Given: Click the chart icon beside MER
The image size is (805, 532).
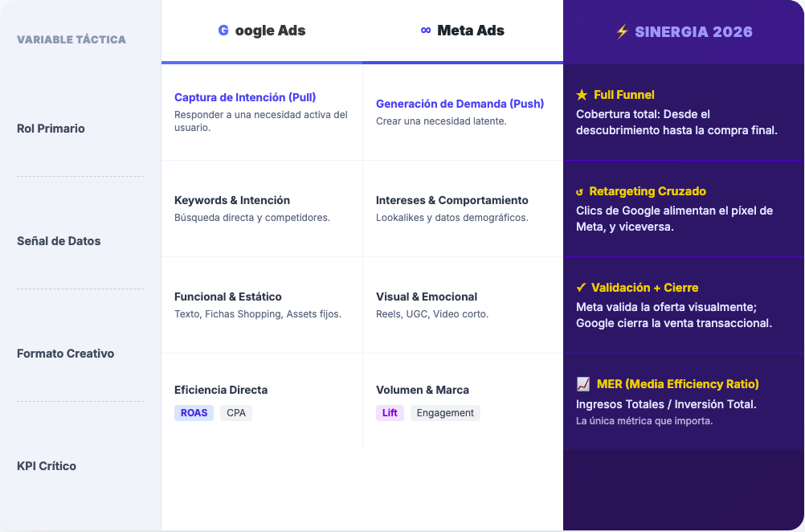Looking at the screenshot, I should (x=582, y=384).
